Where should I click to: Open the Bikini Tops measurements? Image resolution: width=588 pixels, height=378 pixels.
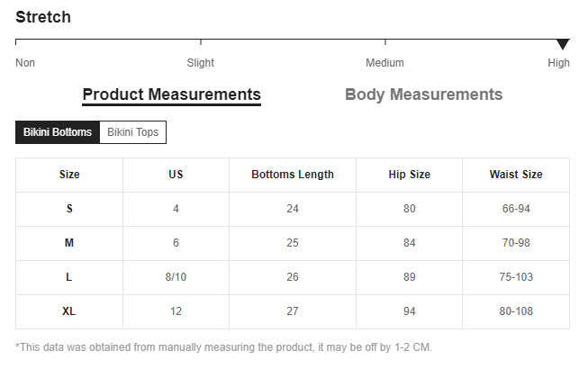click(x=132, y=132)
